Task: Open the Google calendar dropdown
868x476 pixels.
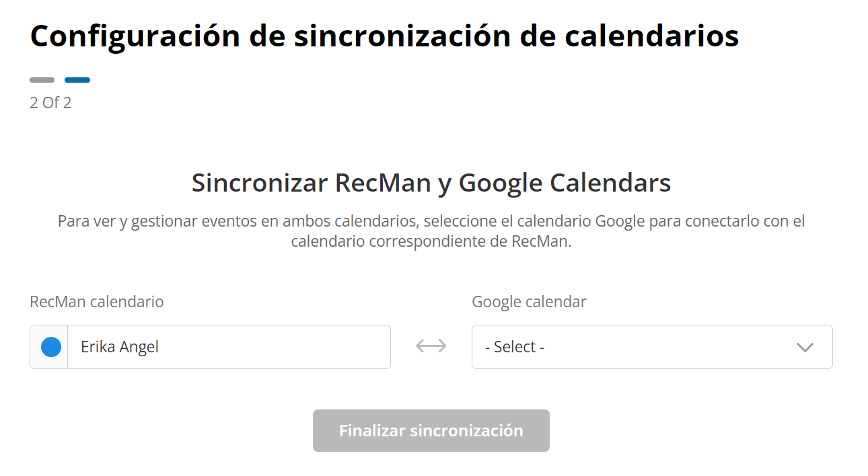Action: (x=651, y=347)
